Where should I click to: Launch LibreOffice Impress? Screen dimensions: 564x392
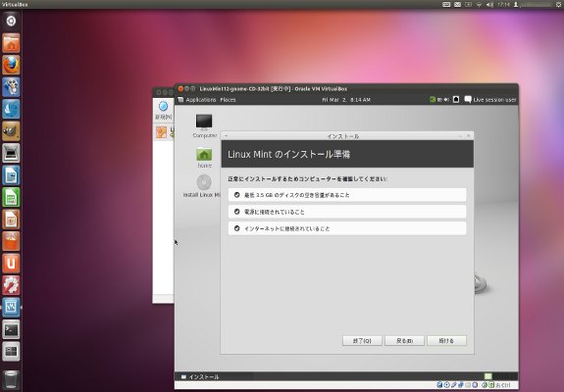[x=11, y=219]
